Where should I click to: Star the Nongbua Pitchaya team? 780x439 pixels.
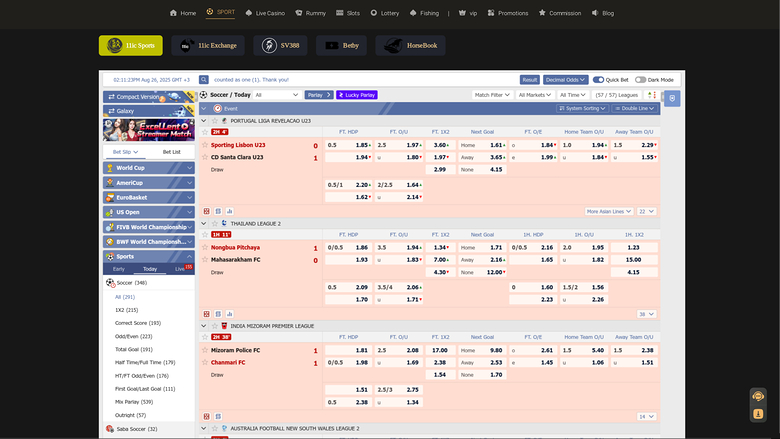205,247
